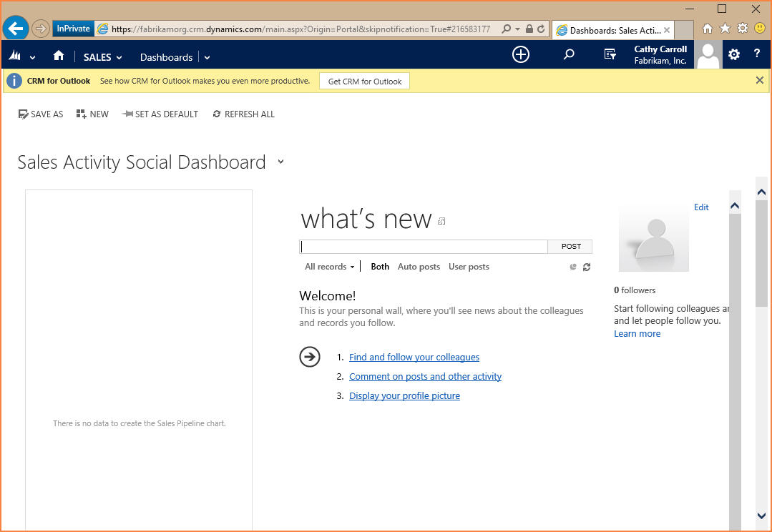The width and height of the screenshot is (772, 532).
Task: Expand the SALES area menu
Action: (102, 57)
